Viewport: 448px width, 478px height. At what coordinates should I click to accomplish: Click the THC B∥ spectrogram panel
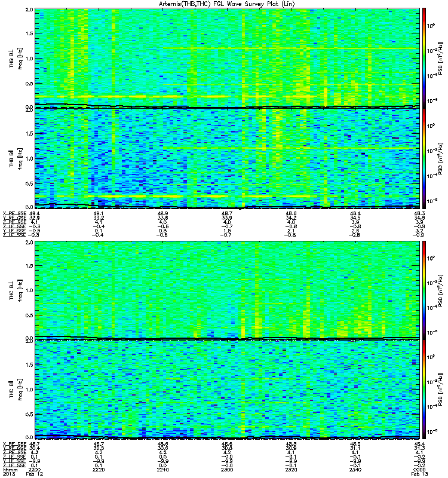(x=228, y=390)
